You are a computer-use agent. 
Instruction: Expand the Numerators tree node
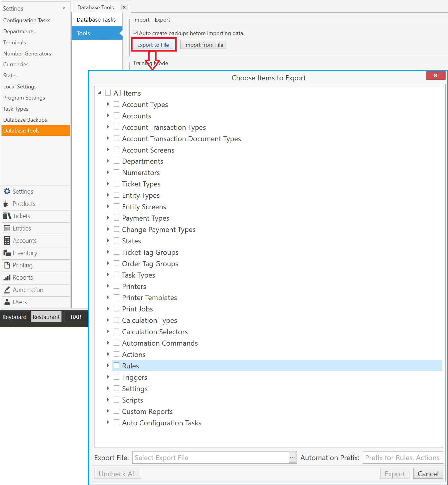tap(108, 172)
